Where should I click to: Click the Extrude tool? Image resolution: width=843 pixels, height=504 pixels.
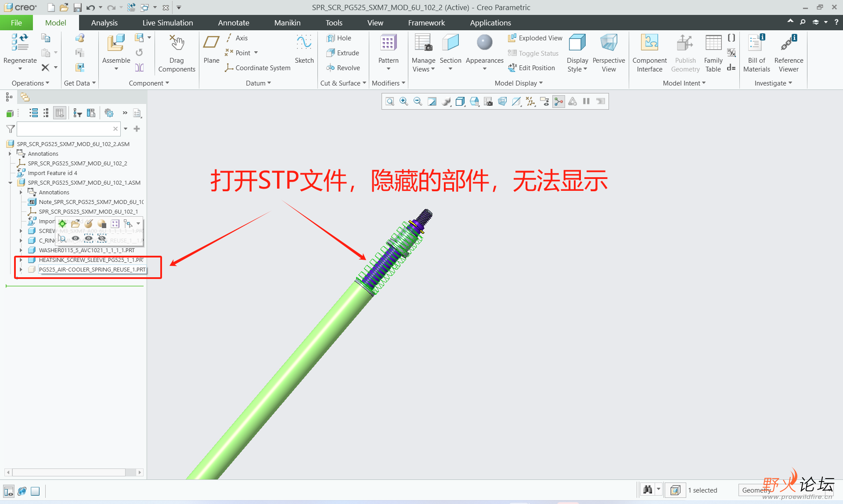(342, 53)
